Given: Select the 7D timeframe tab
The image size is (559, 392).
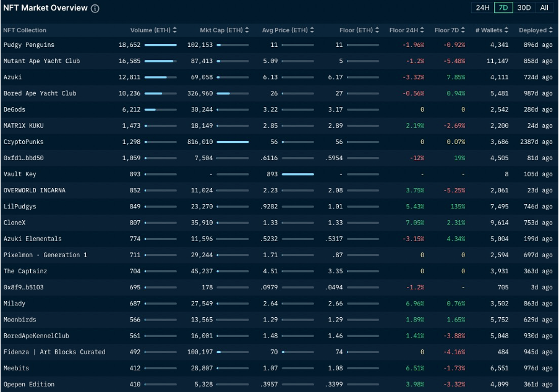Looking at the screenshot, I should click(x=503, y=7).
